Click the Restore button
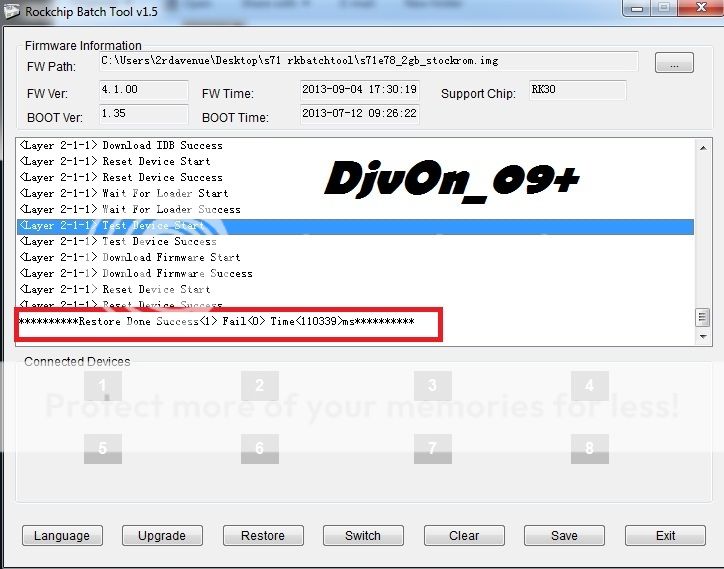The height and width of the screenshot is (569, 724). coord(263,536)
